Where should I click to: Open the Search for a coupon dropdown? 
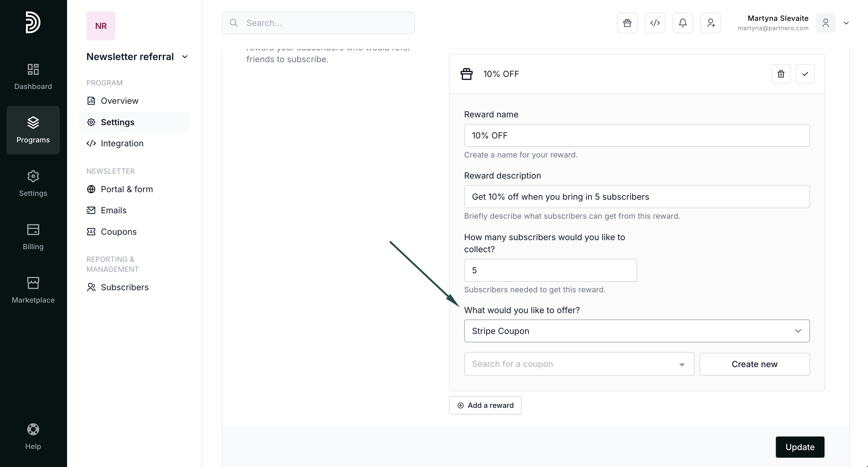(579, 364)
